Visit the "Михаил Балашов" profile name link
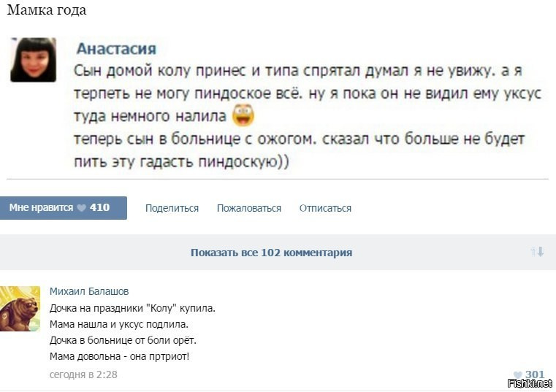This screenshot has height=392, width=556. tap(89, 291)
